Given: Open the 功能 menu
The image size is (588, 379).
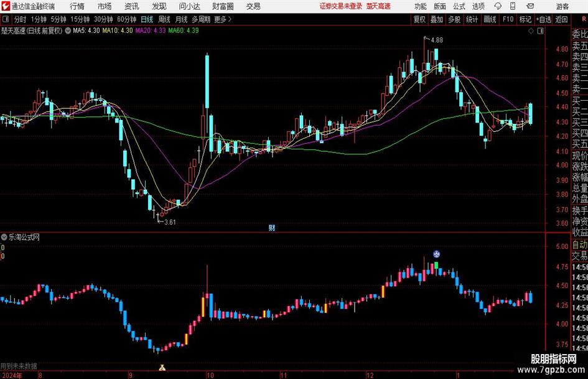Looking at the screenshot, I should click(x=421, y=6).
